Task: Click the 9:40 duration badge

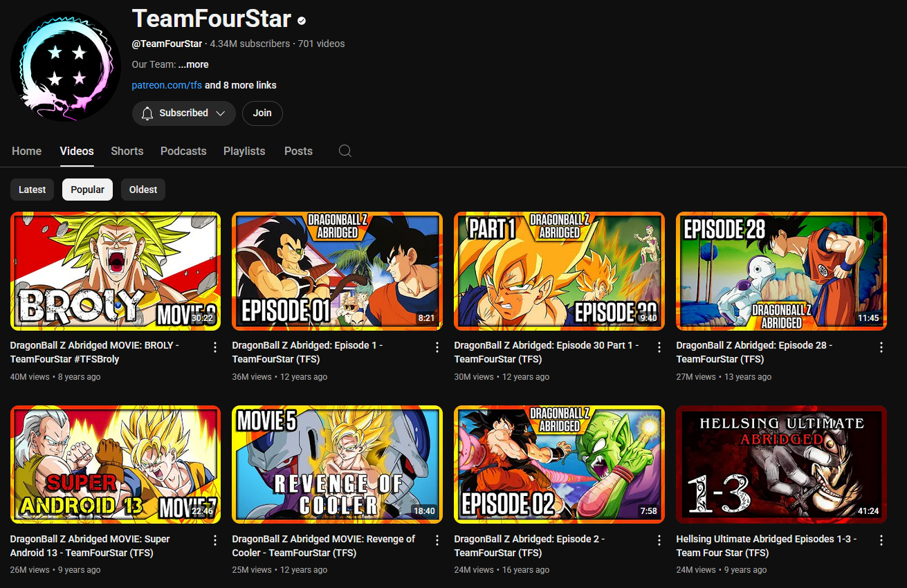Action: pos(649,318)
